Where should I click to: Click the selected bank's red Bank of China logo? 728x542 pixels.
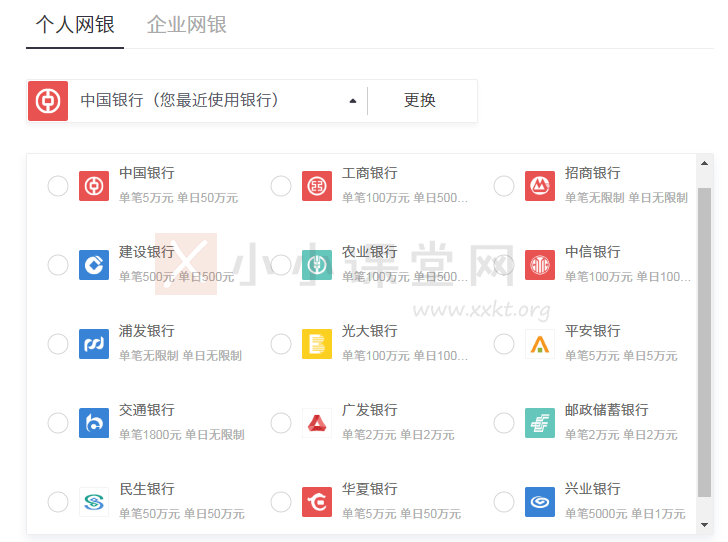click(48, 101)
